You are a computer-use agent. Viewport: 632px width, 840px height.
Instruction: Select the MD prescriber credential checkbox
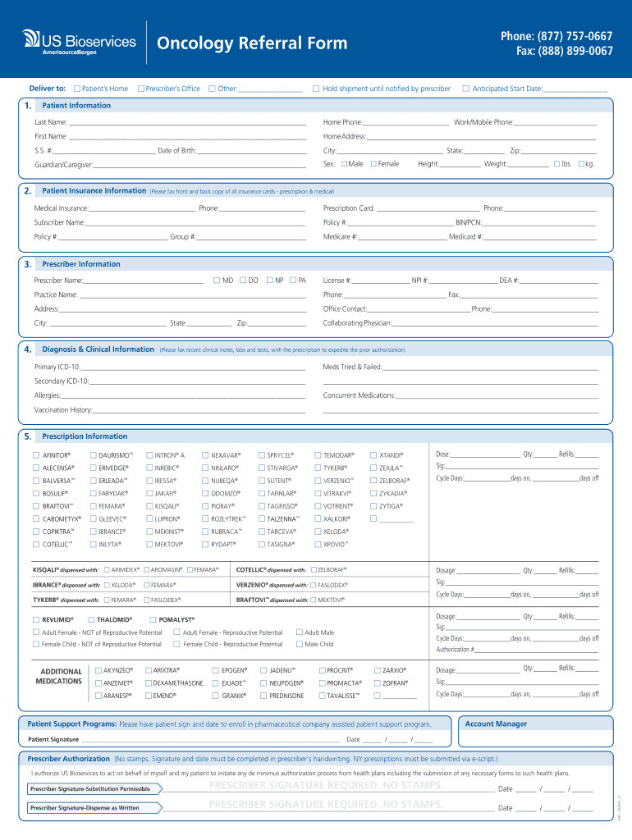coord(217,281)
